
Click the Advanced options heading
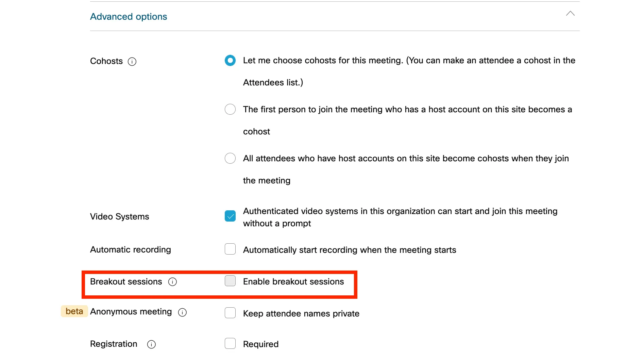tap(129, 17)
